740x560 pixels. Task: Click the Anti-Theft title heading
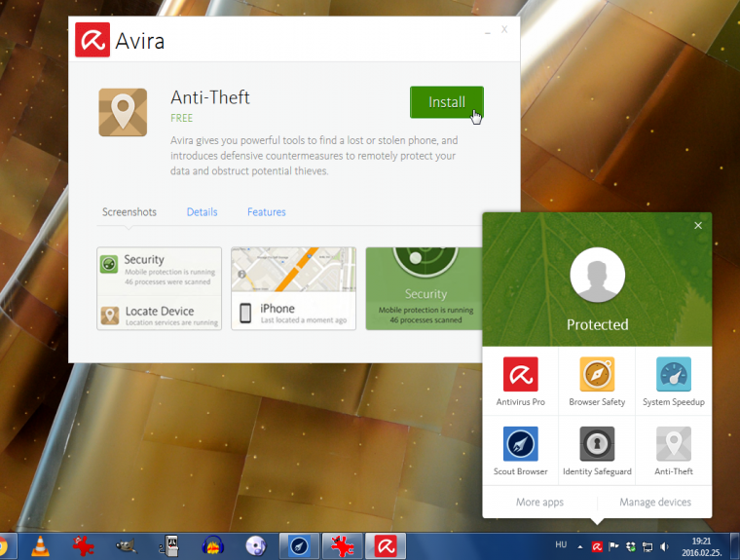[210, 97]
